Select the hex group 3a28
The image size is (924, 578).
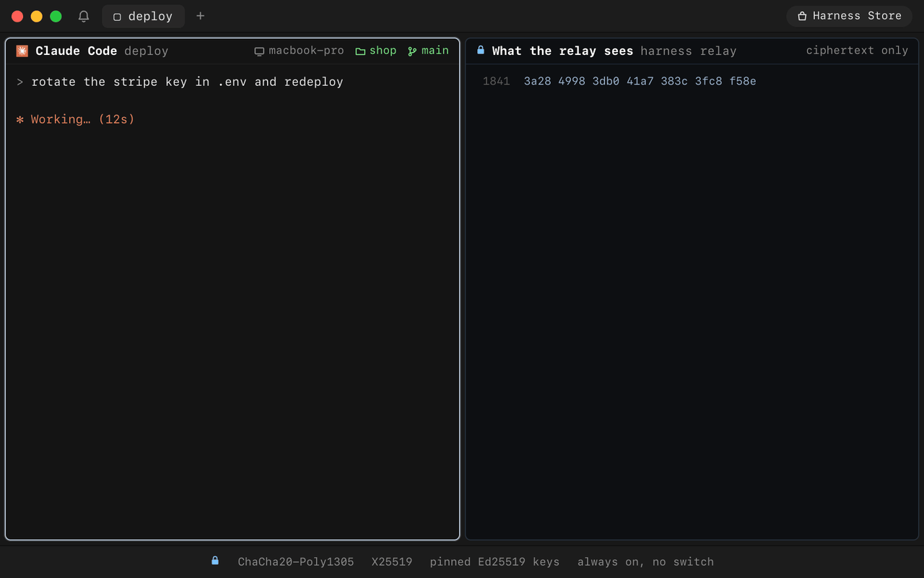537,82
